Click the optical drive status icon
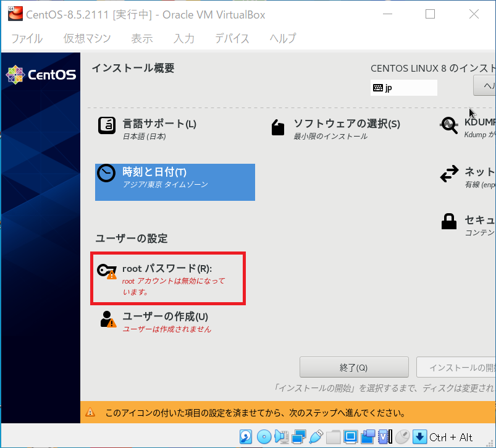 264,437
